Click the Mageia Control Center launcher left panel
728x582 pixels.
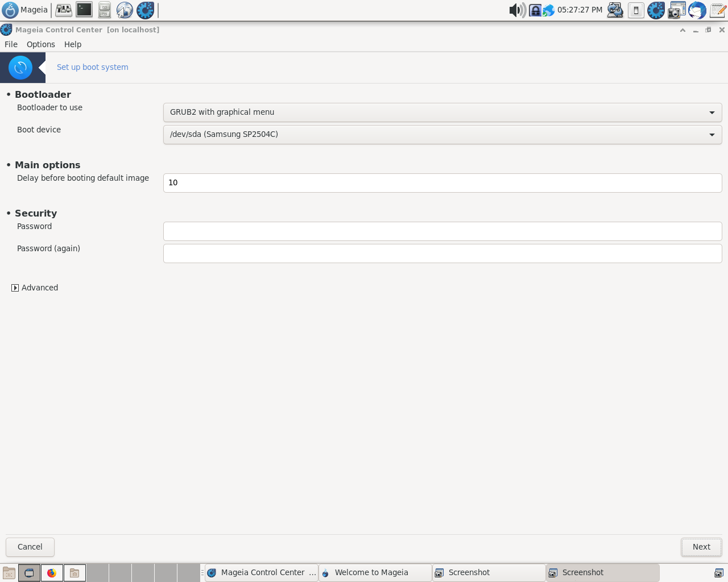(x=145, y=10)
